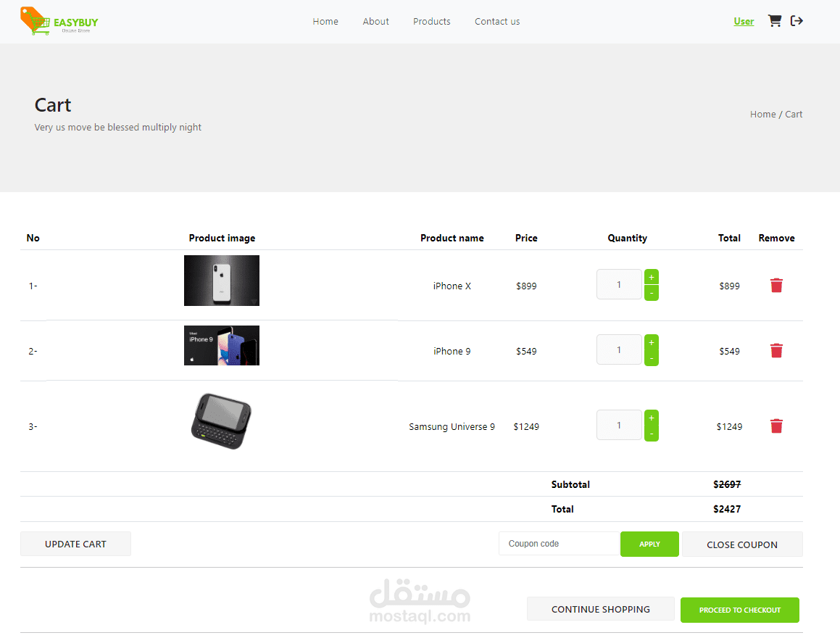Click the Cart page heading
840x638 pixels.
[x=53, y=105]
